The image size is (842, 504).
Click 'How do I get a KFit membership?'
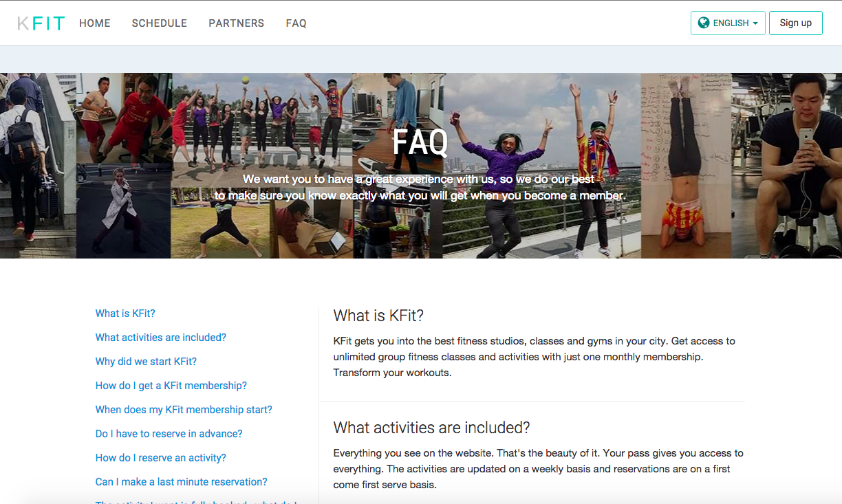click(x=171, y=386)
